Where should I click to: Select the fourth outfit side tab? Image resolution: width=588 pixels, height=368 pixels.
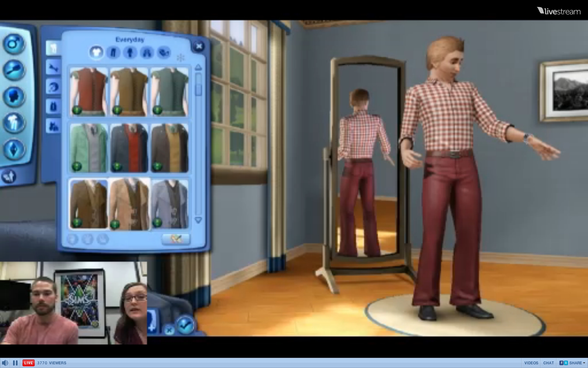(x=53, y=107)
